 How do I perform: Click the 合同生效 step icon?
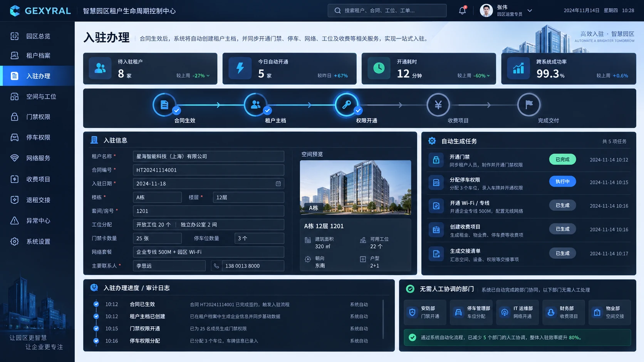[164, 104]
